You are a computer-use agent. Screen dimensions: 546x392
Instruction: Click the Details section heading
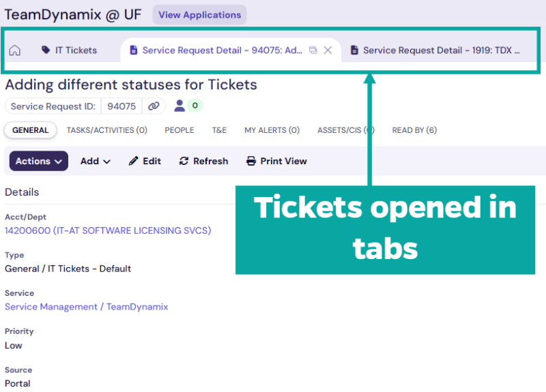22,192
